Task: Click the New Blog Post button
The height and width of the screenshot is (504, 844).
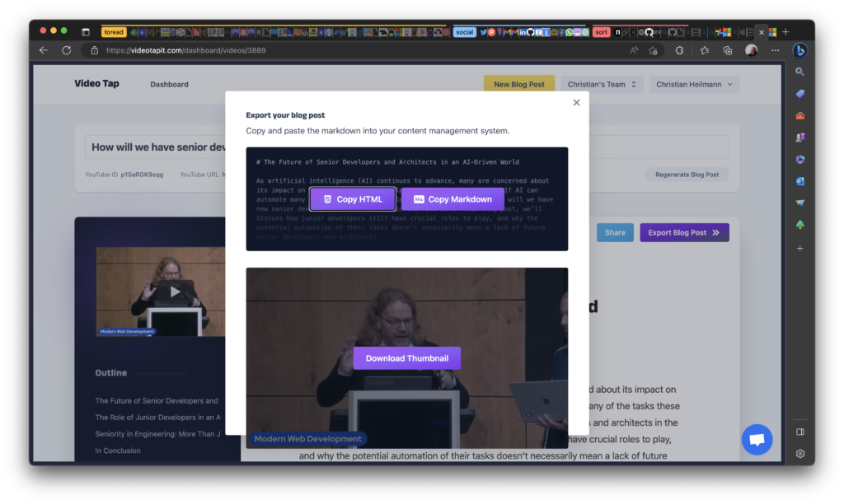Action: click(x=519, y=85)
